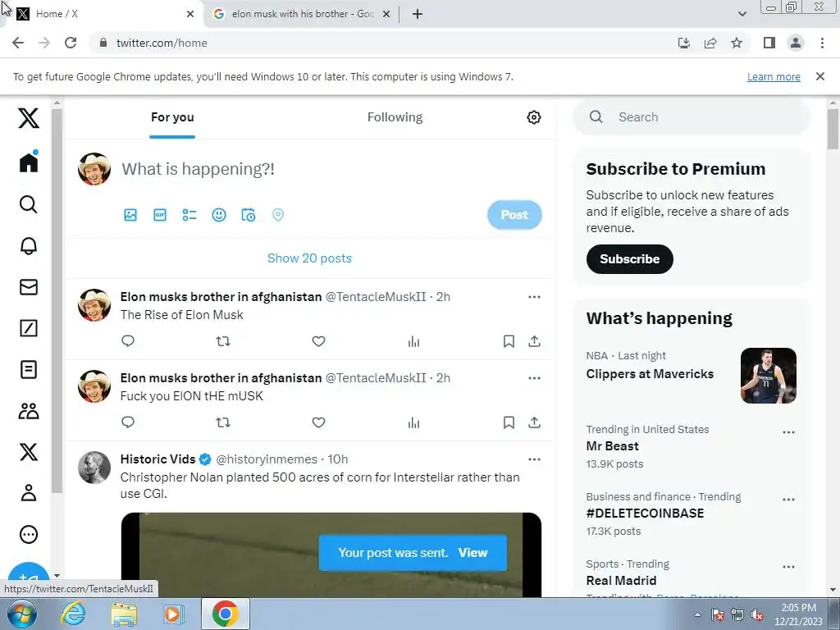
Task: Open #DELETECOINBASE trending topic
Action: pos(645,514)
